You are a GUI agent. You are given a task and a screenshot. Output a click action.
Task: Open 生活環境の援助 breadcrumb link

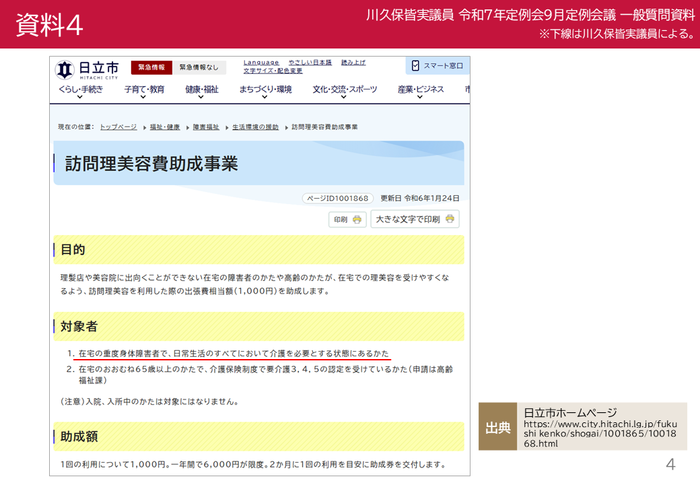[255, 127]
